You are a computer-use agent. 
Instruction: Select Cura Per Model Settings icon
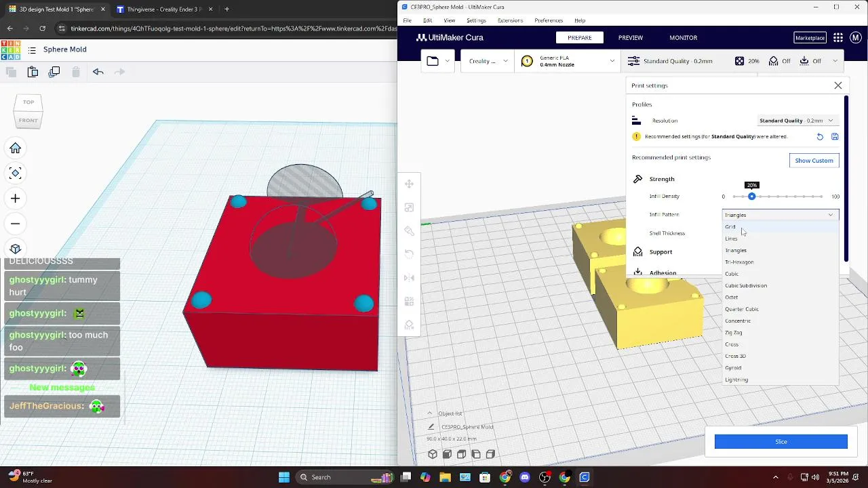tap(409, 301)
